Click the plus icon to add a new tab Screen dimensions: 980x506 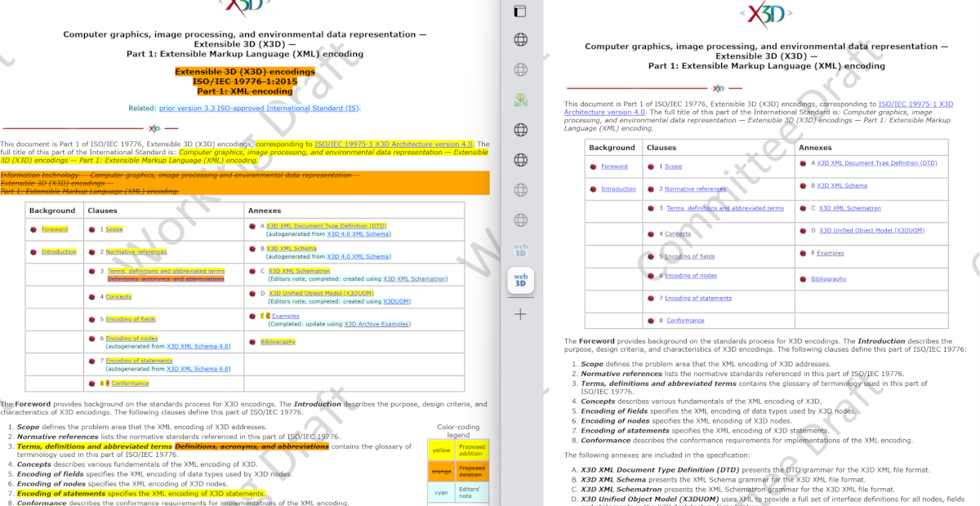520,314
